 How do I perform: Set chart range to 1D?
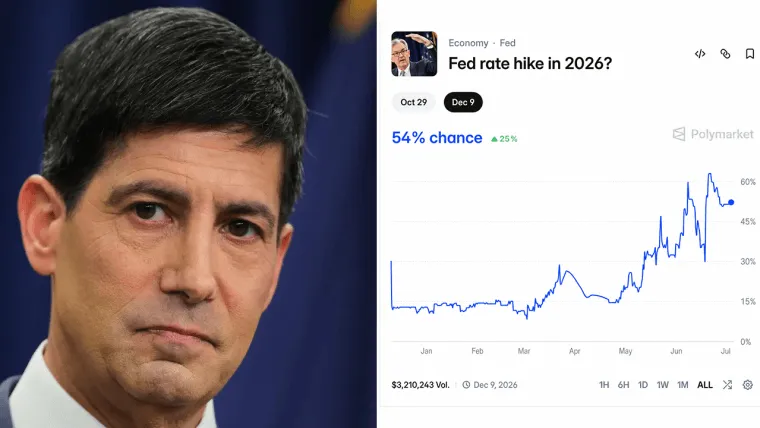643,385
